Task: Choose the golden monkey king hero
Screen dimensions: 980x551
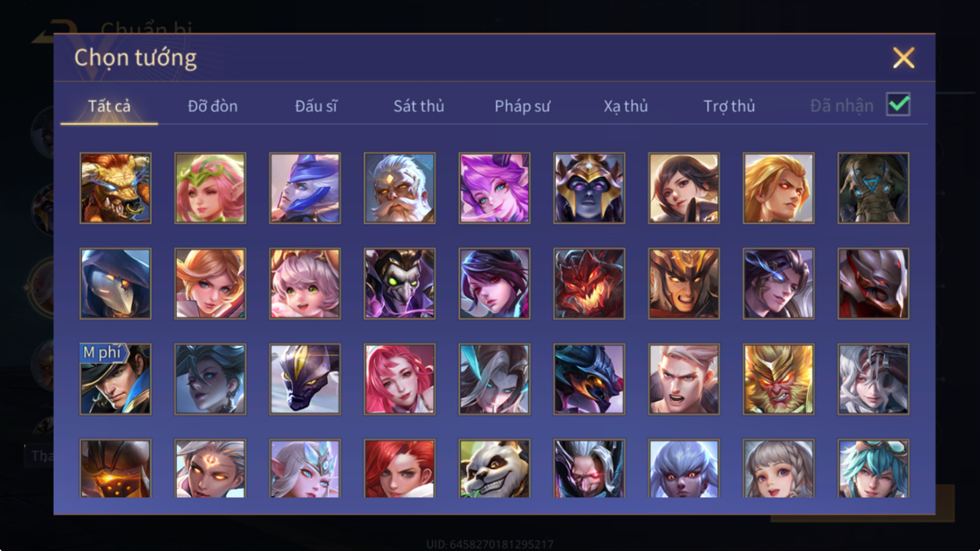Action: [778, 379]
